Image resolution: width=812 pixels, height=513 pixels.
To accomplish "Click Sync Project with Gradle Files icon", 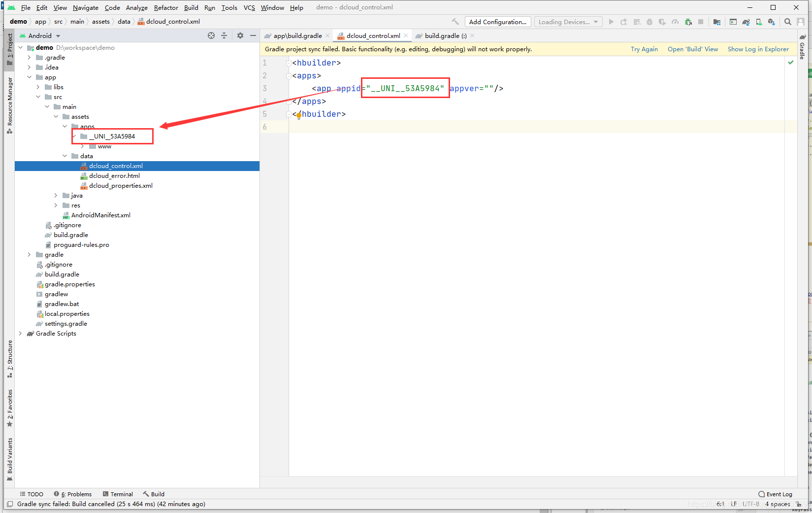I will [x=746, y=22].
